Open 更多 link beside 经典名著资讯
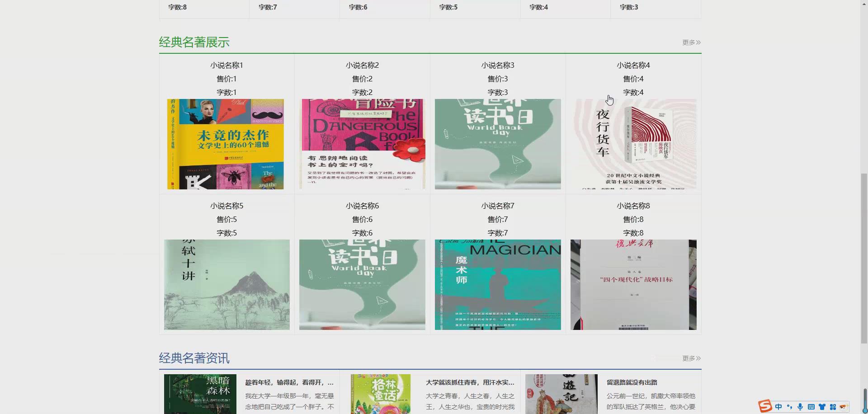Image resolution: width=868 pixels, height=414 pixels. (691, 358)
